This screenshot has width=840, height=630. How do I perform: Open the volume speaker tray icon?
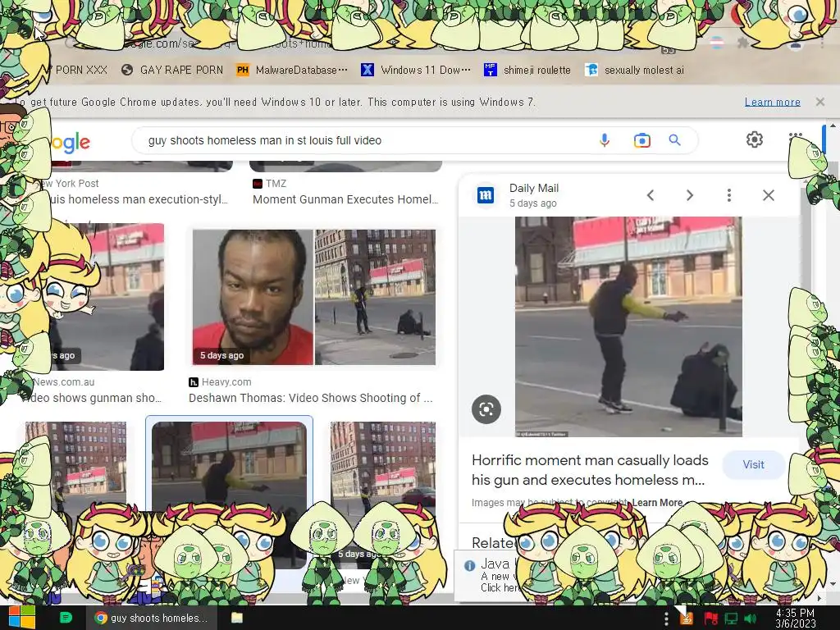[750, 619]
